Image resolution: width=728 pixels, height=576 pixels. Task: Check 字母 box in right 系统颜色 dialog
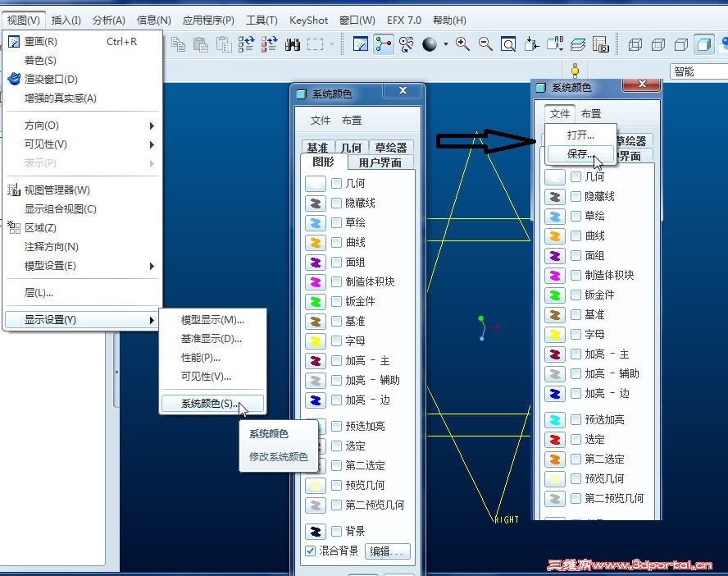point(576,335)
